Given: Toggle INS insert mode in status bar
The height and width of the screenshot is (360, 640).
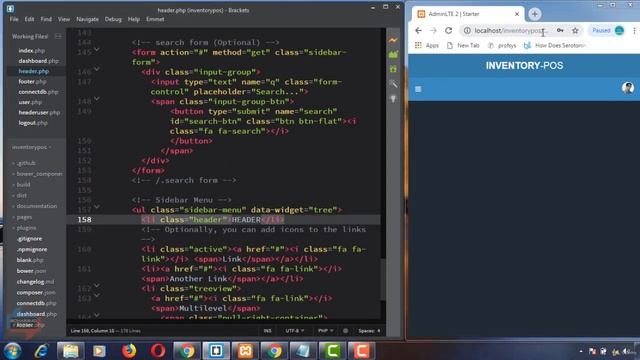Looking at the screenshot, I should (267, 331).
